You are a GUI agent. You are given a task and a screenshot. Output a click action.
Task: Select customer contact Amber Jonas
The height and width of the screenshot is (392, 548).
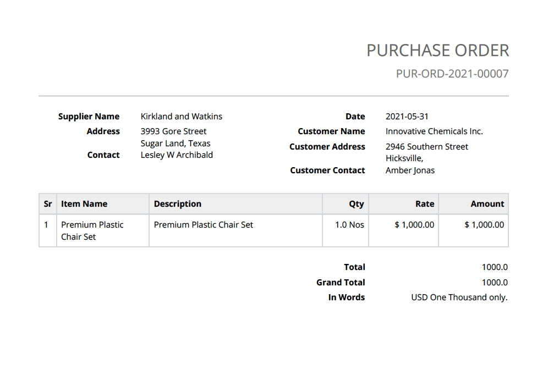click(x=410, y=170)
